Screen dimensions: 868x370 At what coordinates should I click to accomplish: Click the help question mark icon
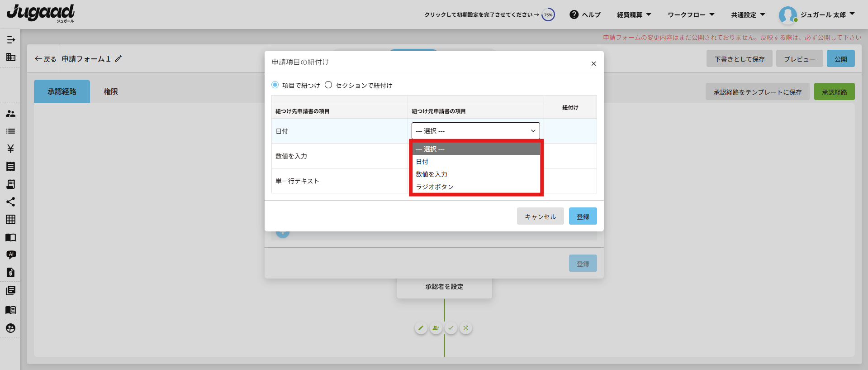pyautogui.click(x=574, y=14)
